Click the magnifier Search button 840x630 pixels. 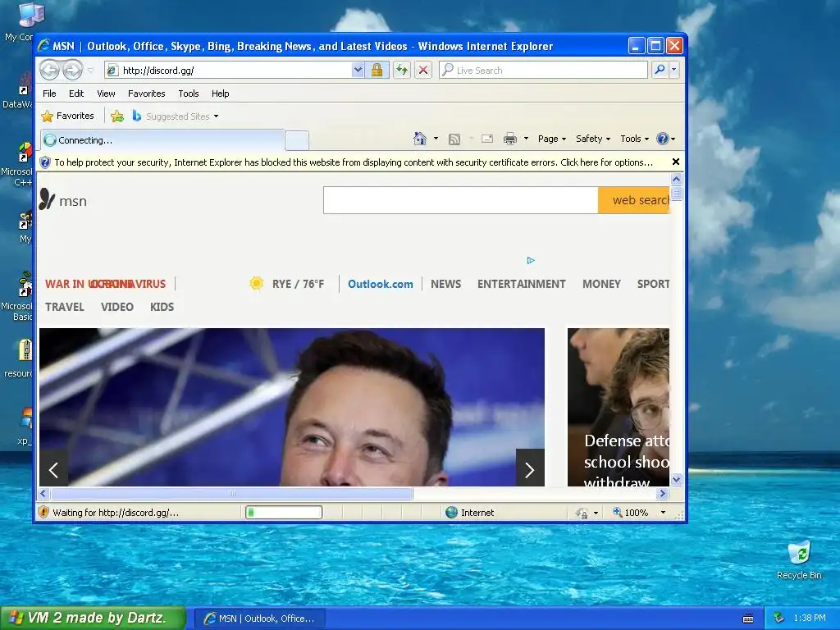(660, 70)
